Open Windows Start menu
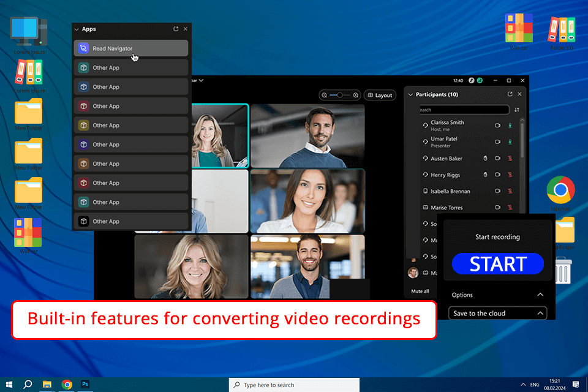The height and width of the screenshot is (392, 588). pyautogui.click(x=9, y=385)
